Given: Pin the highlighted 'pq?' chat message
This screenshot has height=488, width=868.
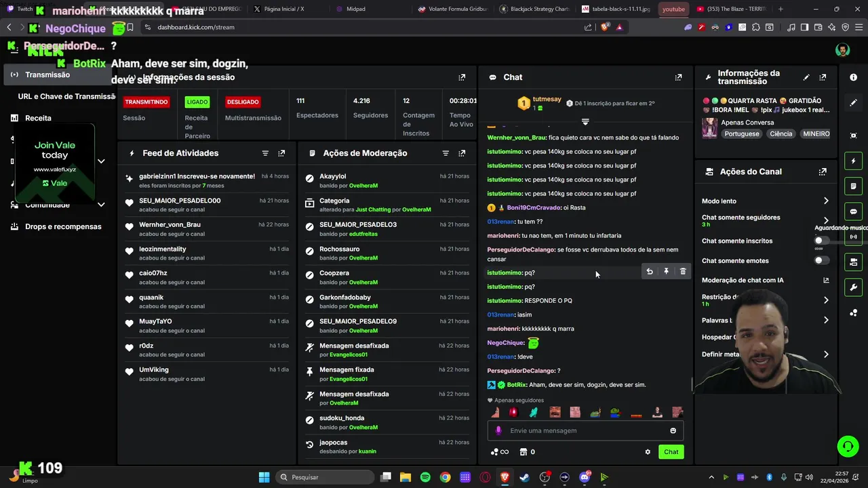Looking at the screenshot, I should 666,272.
